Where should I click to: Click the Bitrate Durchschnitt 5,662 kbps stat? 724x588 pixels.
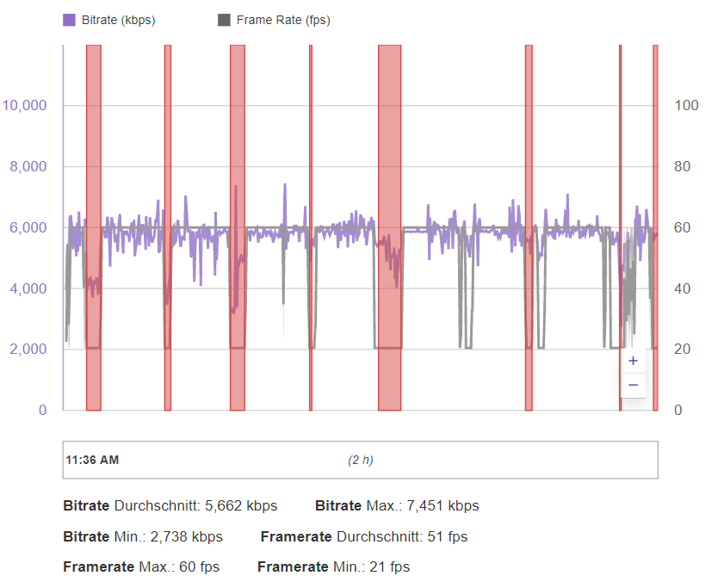(x=170, y=506)
